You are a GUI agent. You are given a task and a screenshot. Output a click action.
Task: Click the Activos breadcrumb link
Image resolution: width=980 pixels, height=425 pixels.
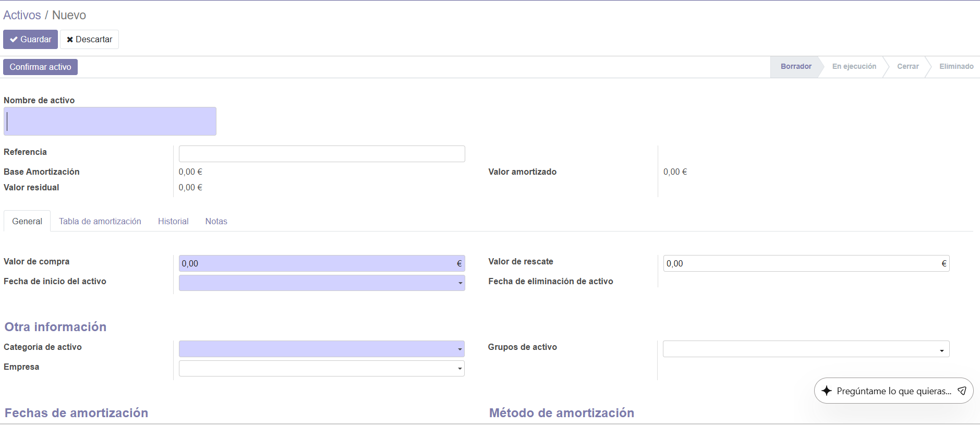[x=22, y=15]
